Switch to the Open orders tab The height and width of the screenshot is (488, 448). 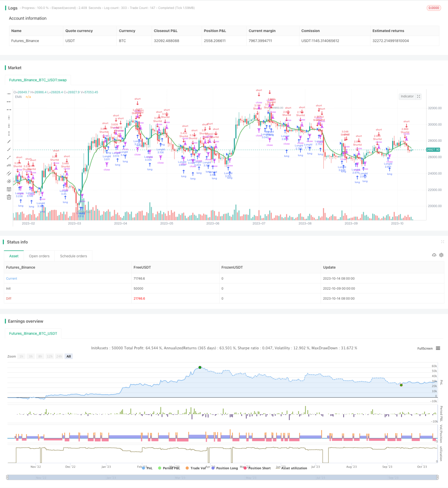[x=39, y=256]
